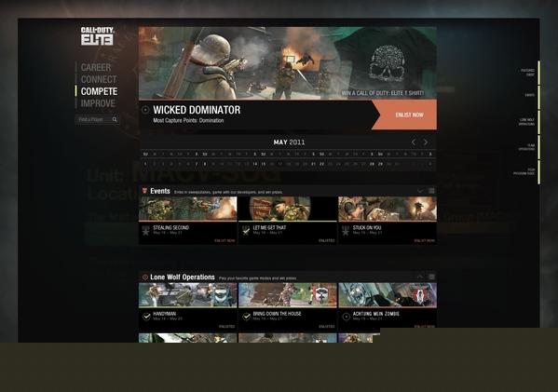Image resolution: width=558 pixels, height=392 pixels.
Task: Click the trophy icon next to Events
Action: point(144,191)
